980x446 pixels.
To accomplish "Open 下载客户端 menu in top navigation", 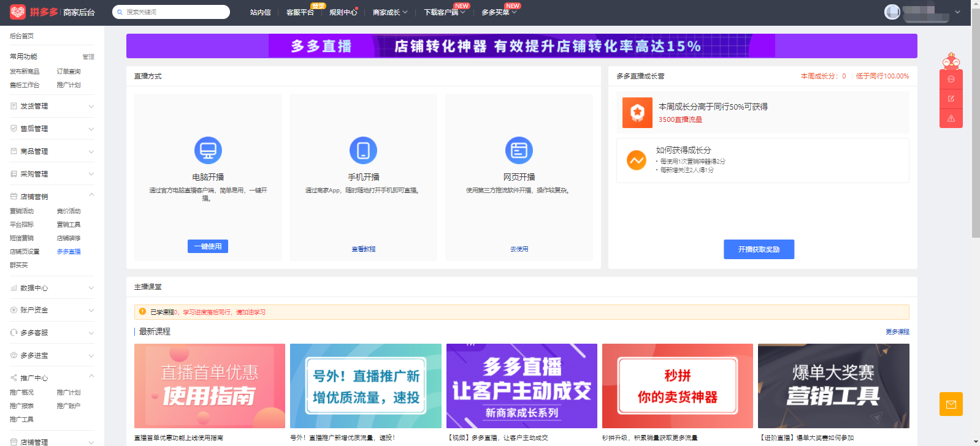I will click(x=445, y=12).
